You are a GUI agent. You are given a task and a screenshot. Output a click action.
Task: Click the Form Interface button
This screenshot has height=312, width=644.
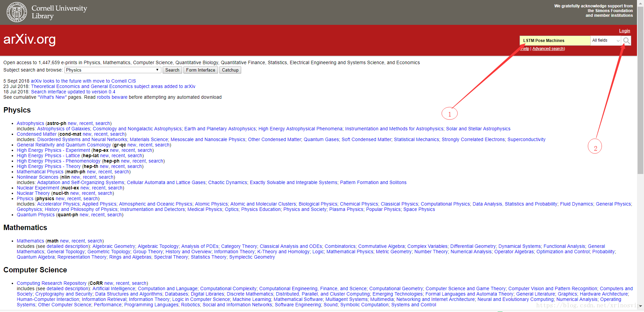pyautogui.click(x=201, y=70)
